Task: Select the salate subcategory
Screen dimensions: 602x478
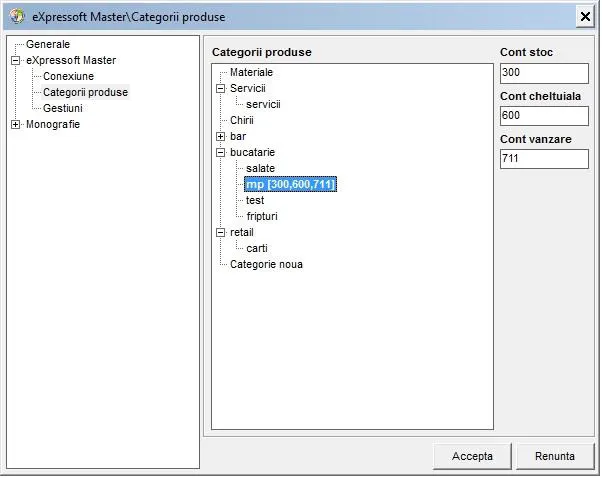Action: pyautogui.click(x=260, y=169)
